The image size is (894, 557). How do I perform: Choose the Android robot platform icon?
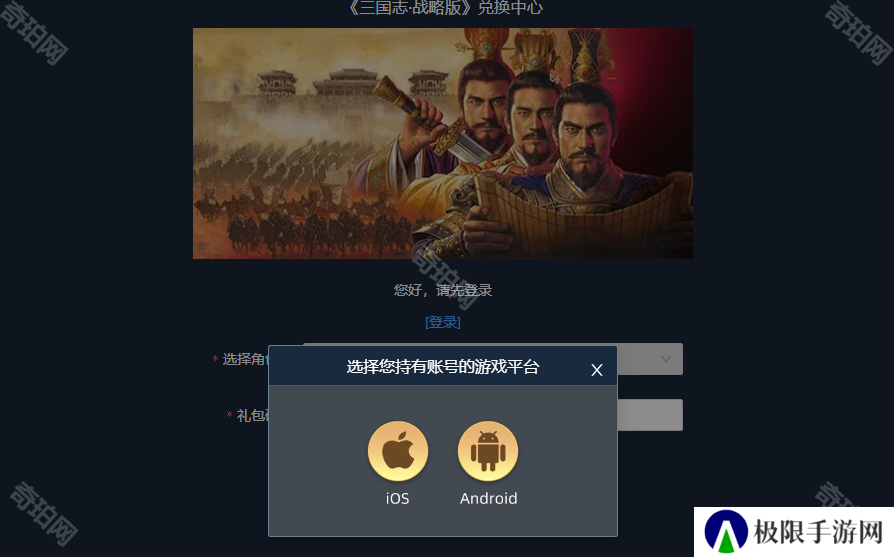coord(488,451)
